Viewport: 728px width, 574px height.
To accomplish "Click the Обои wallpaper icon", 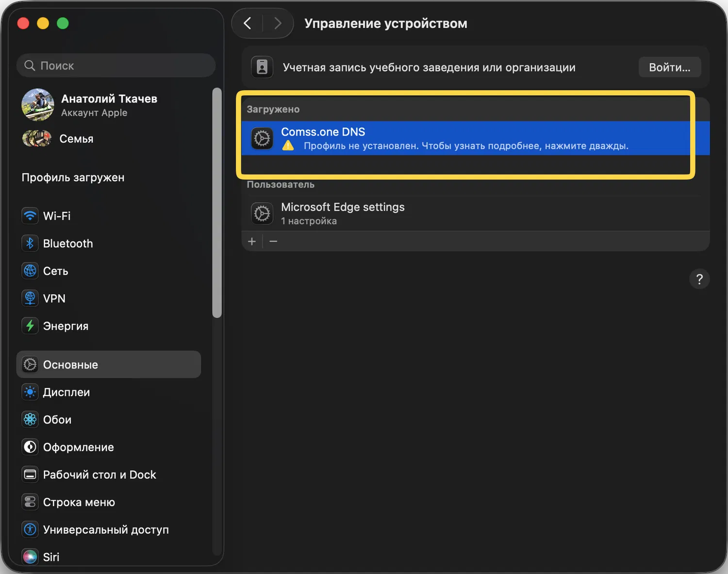I will [x=30, y=420].
